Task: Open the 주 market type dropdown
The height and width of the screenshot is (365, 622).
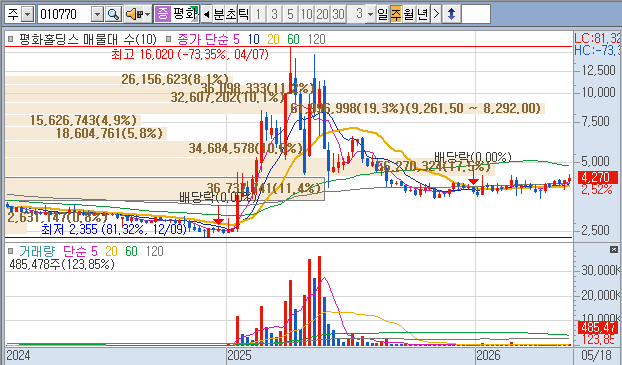Action: [27, 15]
